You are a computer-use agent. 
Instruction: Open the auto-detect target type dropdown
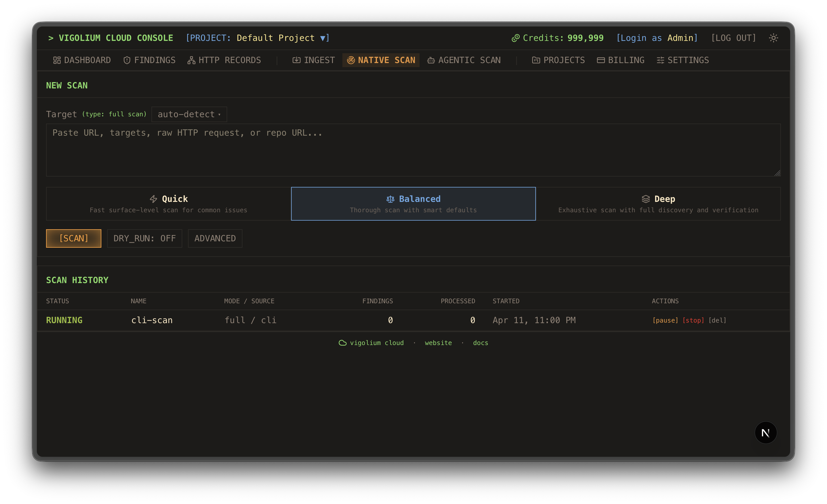pyautogui.click(x=189, y=114)
